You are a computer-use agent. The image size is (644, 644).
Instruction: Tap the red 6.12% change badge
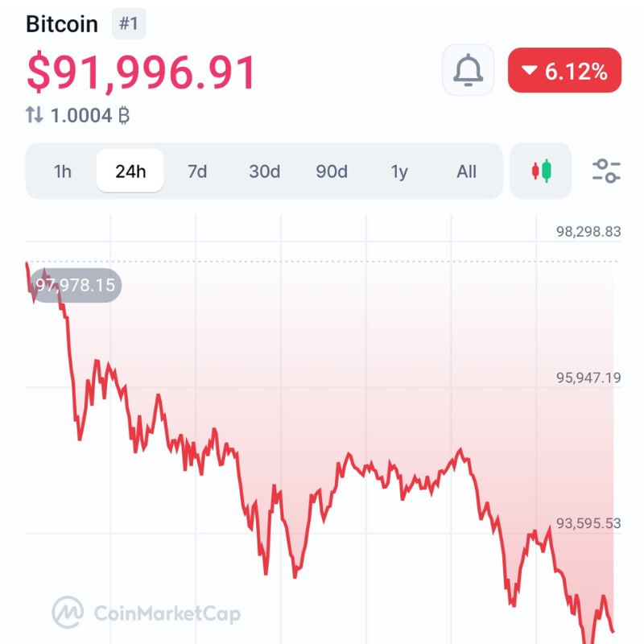[564, 70]
